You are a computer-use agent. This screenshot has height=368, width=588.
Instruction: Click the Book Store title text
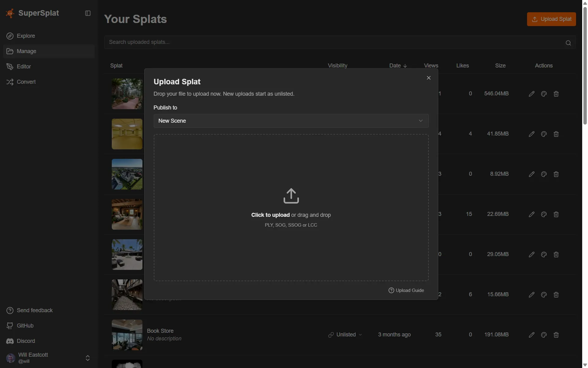(x=160, y=331)
